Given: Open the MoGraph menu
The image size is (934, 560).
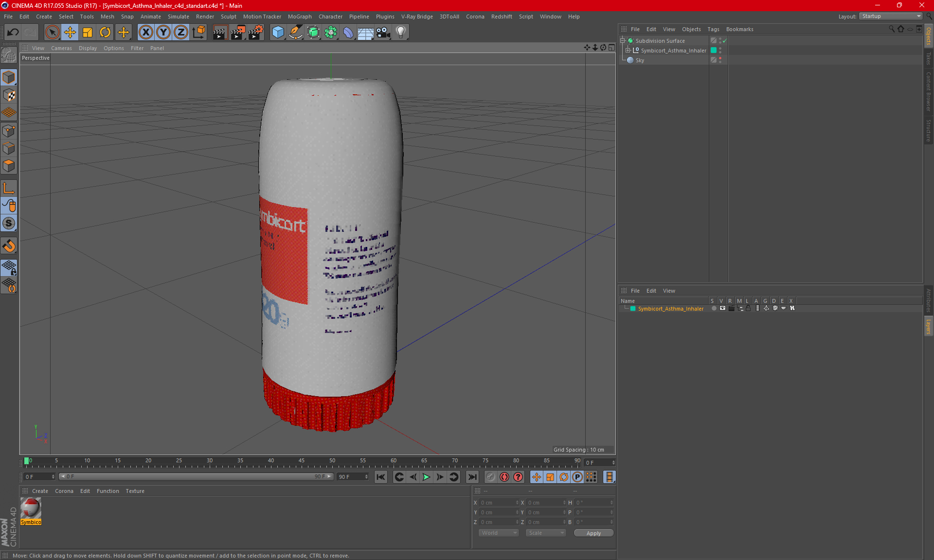Looking at the screenshot, I should [x=300, y=17].
